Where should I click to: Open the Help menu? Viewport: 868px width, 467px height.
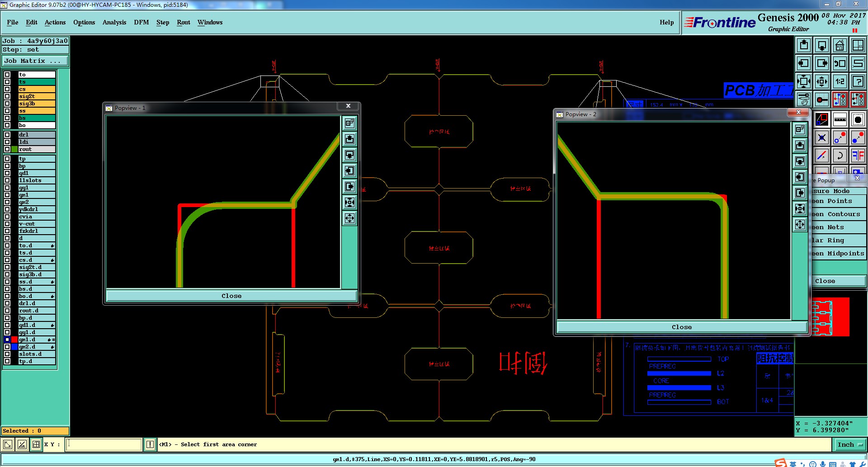pyautogui.click(x=667, y=22)
